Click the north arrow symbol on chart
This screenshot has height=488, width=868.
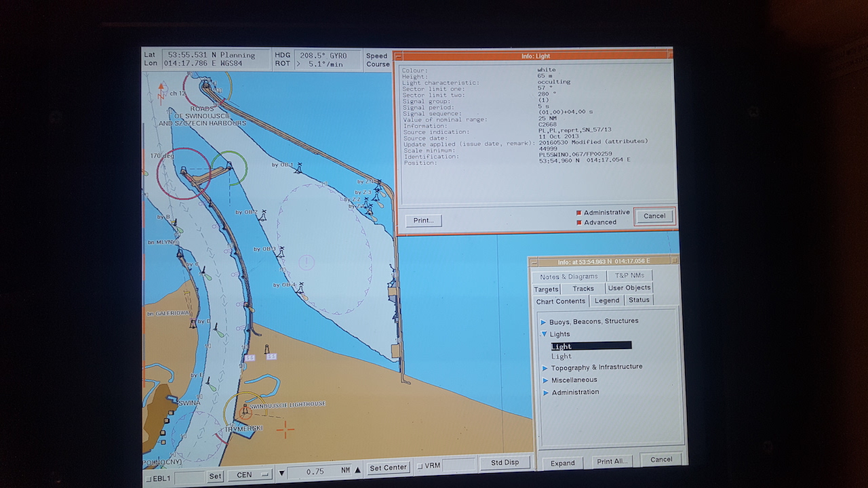[161, 91]
